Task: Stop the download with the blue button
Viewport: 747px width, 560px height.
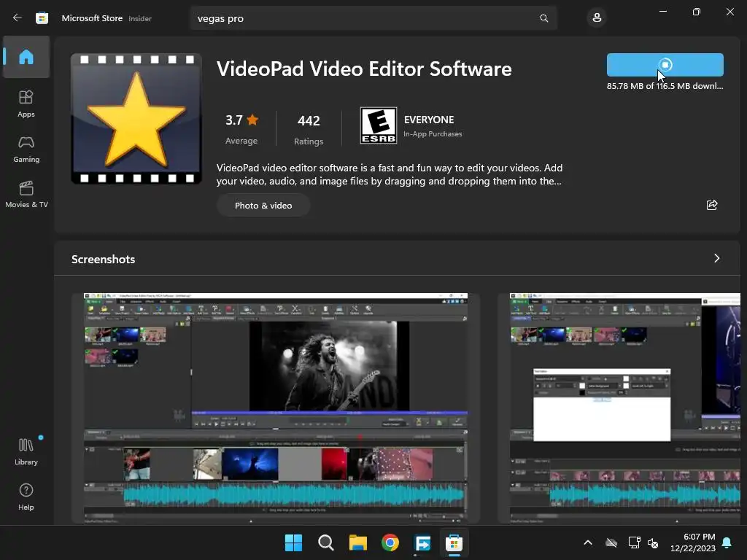Action: coord(665,65)
